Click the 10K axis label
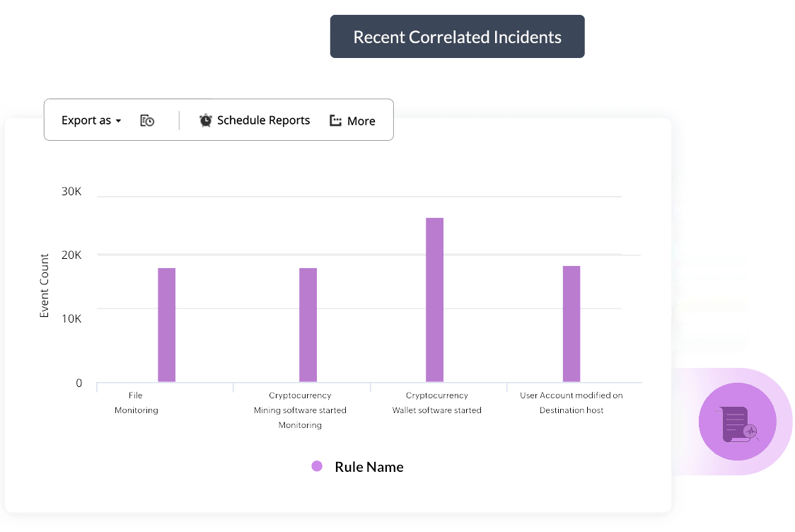The width and height of the screenshot is (795, 532). tap(71, 318)
